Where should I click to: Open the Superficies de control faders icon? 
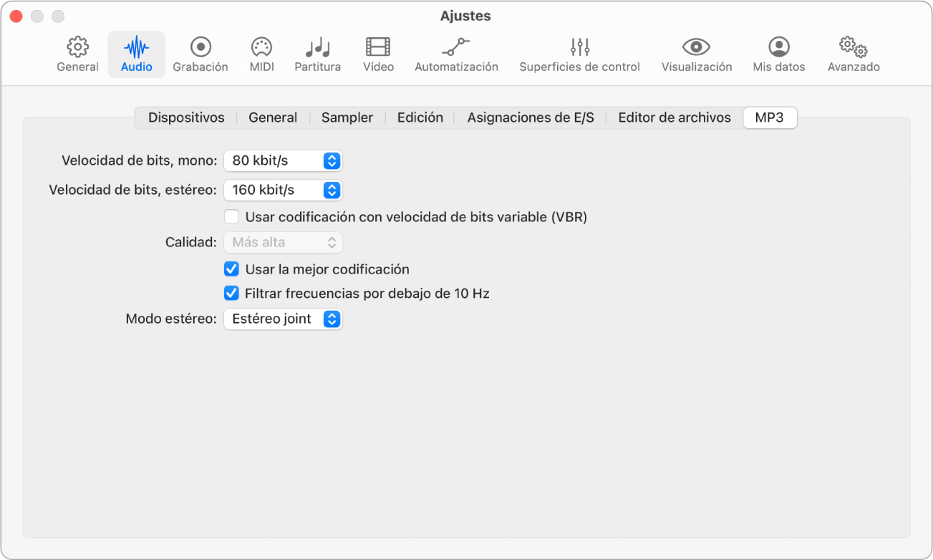pos(580,47)
